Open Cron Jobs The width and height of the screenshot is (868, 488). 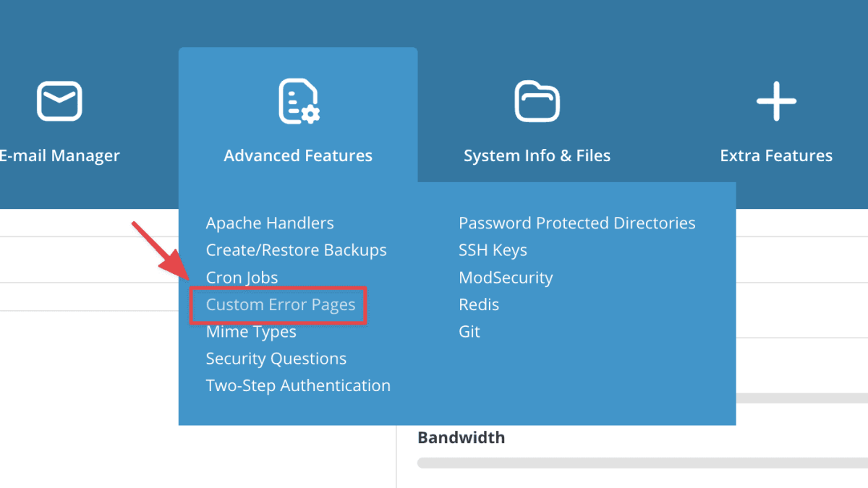click(x=242, y=277)
